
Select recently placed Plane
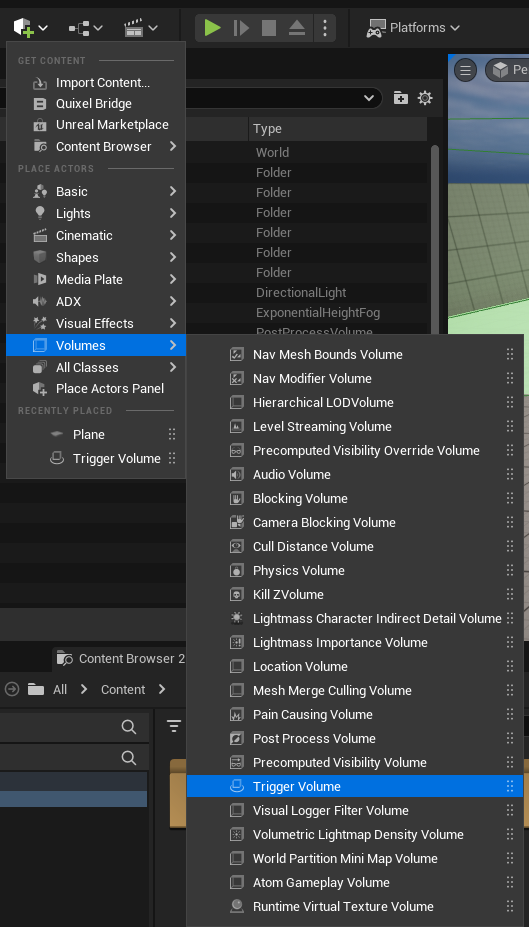click(x=96, y=435)
